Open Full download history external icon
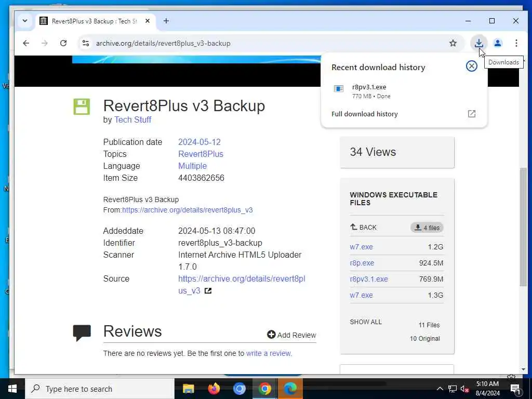This screenshot has width=532, height=399. click(472, 114)
